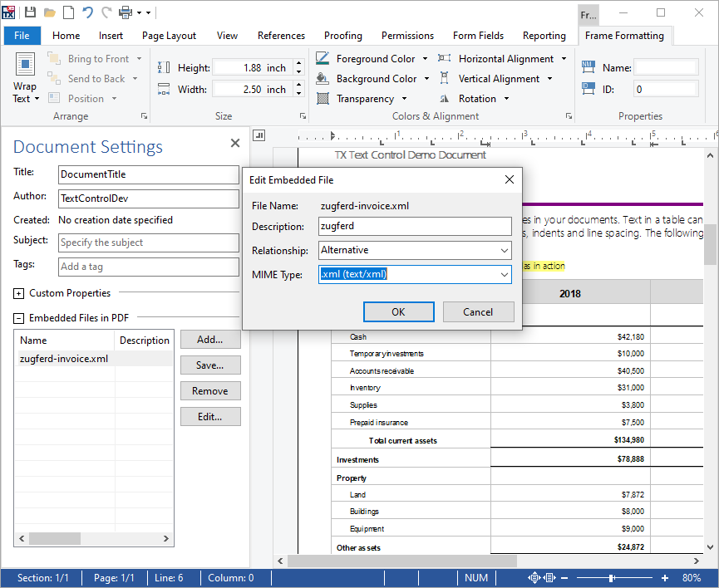Click the Foreground Color icon
719x588 pixels.
(323, 59)
